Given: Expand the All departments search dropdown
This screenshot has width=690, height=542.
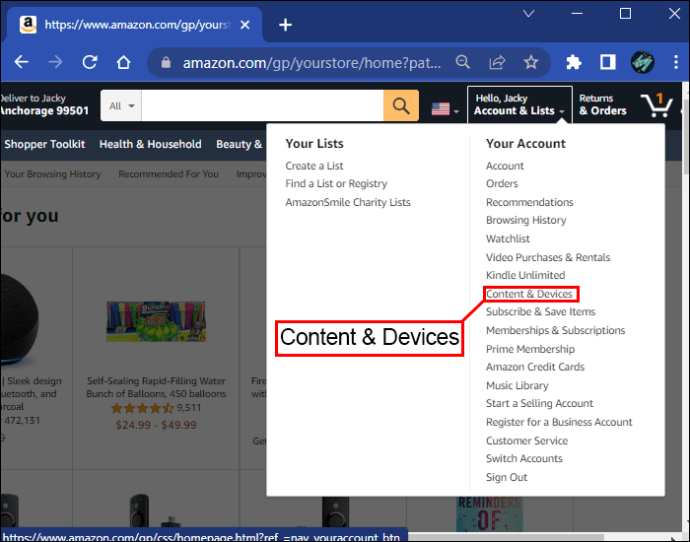Looking at the screenshot, I should click(121, 106).
